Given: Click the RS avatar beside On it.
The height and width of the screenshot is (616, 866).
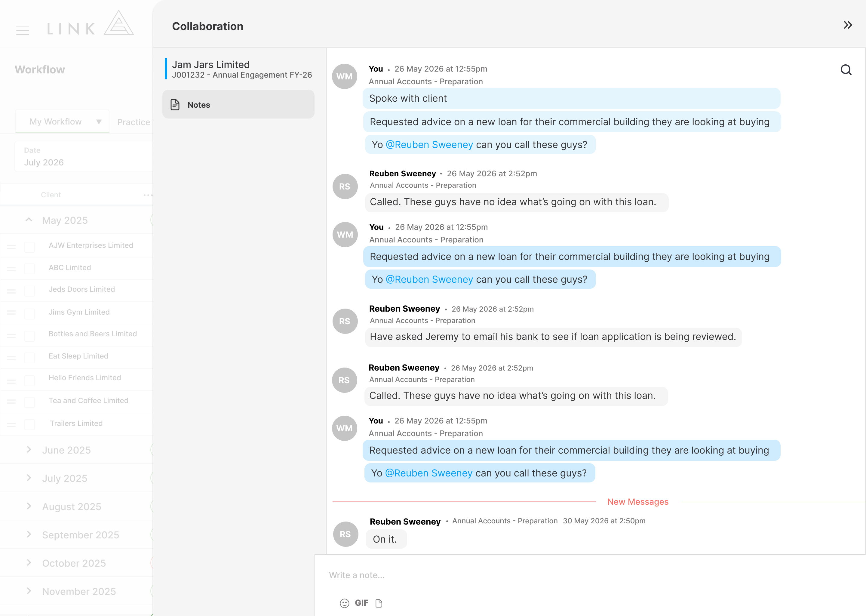Looking at the screenshot, I should pos(345,534).
